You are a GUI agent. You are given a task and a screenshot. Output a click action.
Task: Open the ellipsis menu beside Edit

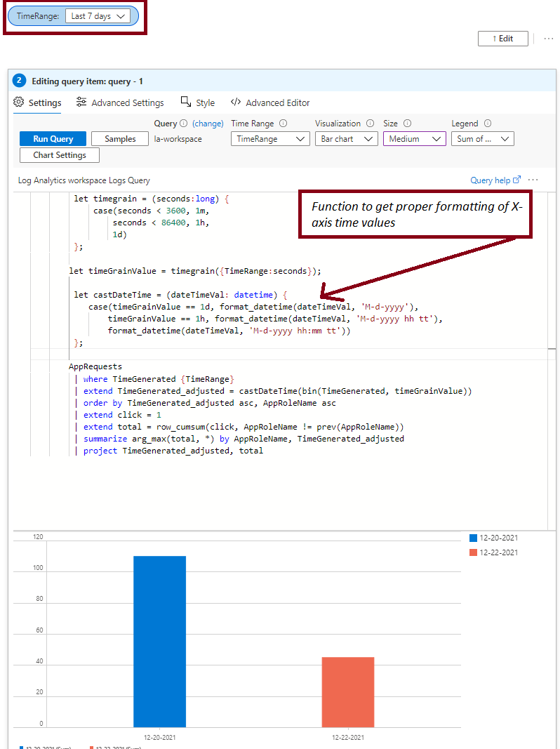[549, 39]
